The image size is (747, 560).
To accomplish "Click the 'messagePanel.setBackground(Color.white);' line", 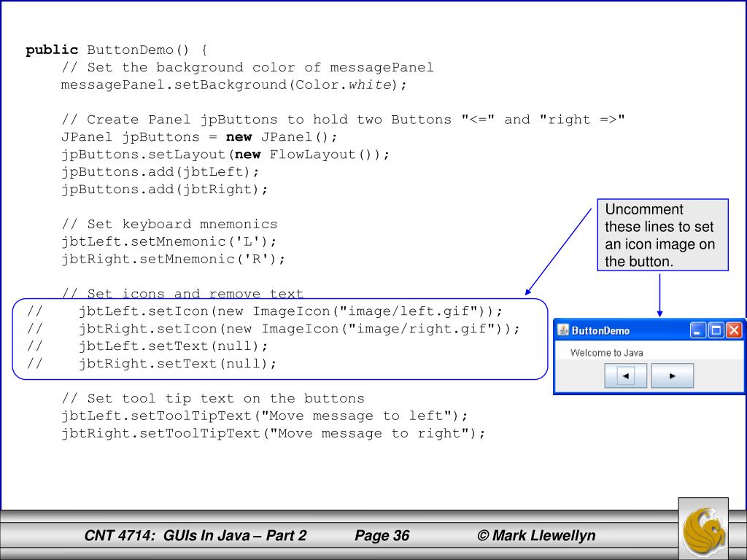I will click(x=234, y=85).
